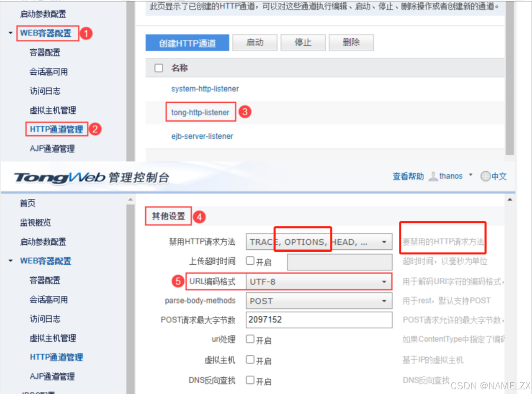Click the scroll-up arrow beside 首页 sidebar
The height and width of the screenshot is (394, 532).
coord(130,200)
